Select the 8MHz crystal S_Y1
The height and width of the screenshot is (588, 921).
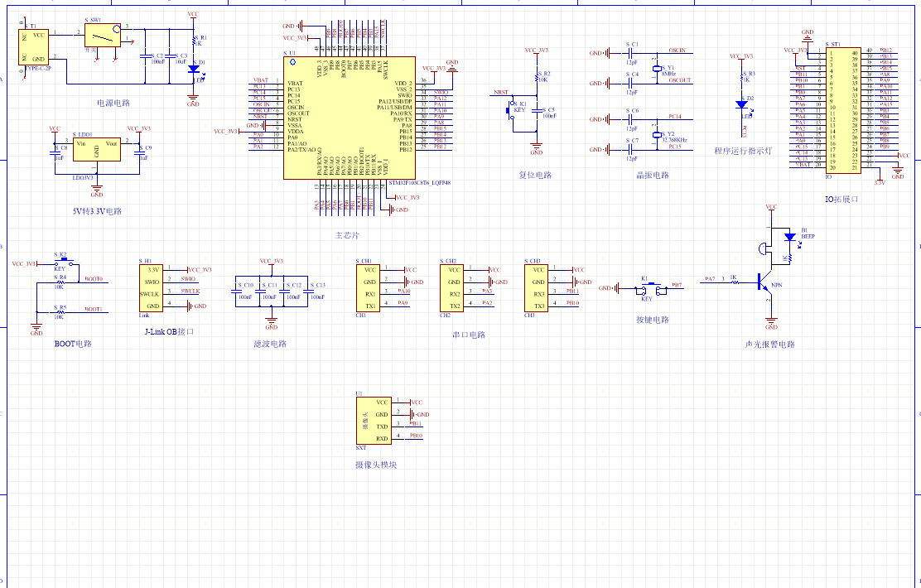click(658, 68)
